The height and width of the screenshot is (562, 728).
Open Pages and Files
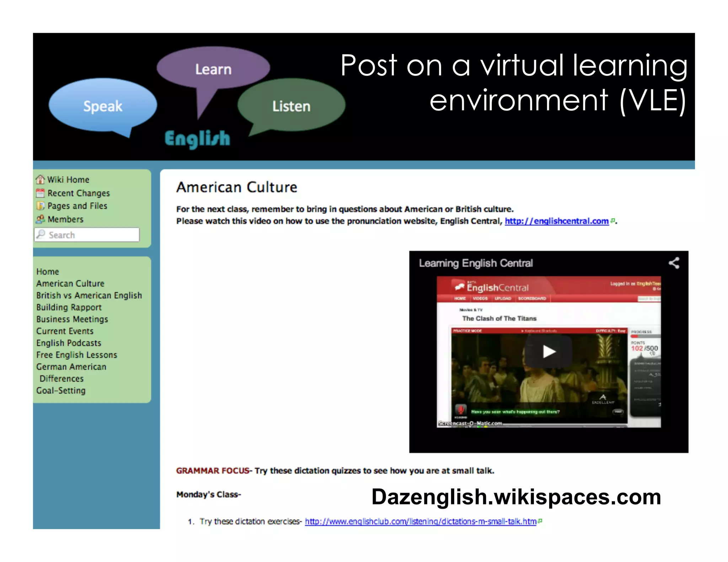77,206
